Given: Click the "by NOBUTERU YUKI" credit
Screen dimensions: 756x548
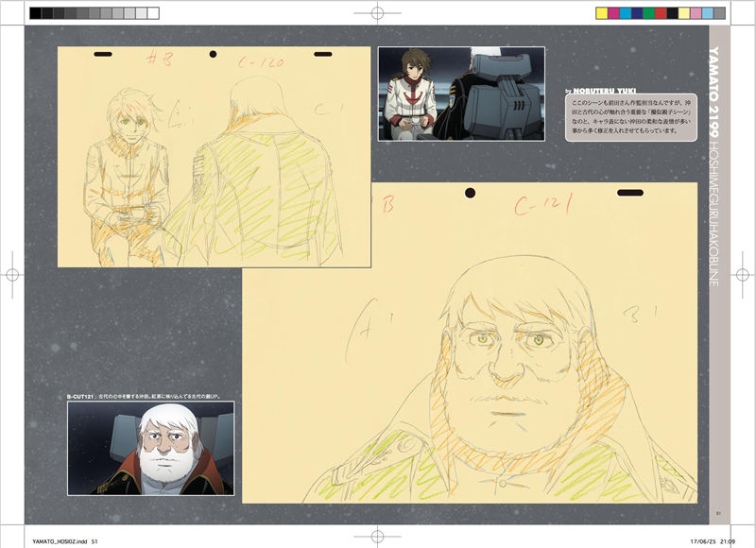Looking at the screenshot, I should (x=601, y=91).
